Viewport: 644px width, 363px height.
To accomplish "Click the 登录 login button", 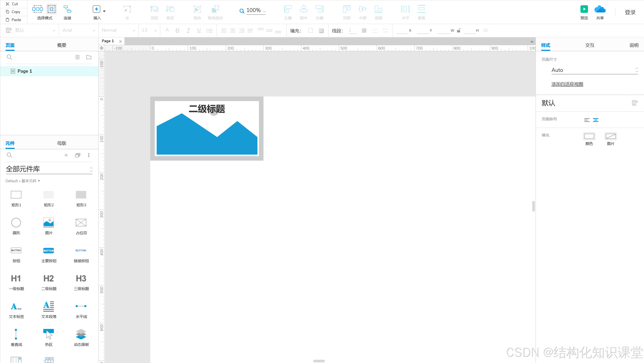I will (x=630, y=12).
